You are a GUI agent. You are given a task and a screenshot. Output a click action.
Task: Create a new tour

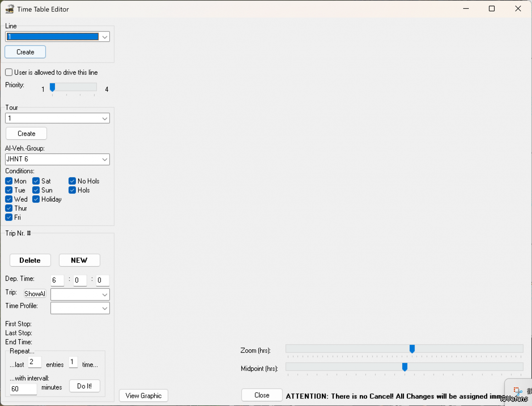[26, 134]
